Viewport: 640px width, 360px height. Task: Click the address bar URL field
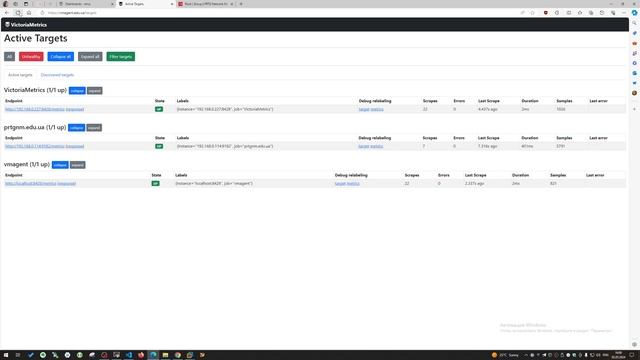[x=278, y=13]
